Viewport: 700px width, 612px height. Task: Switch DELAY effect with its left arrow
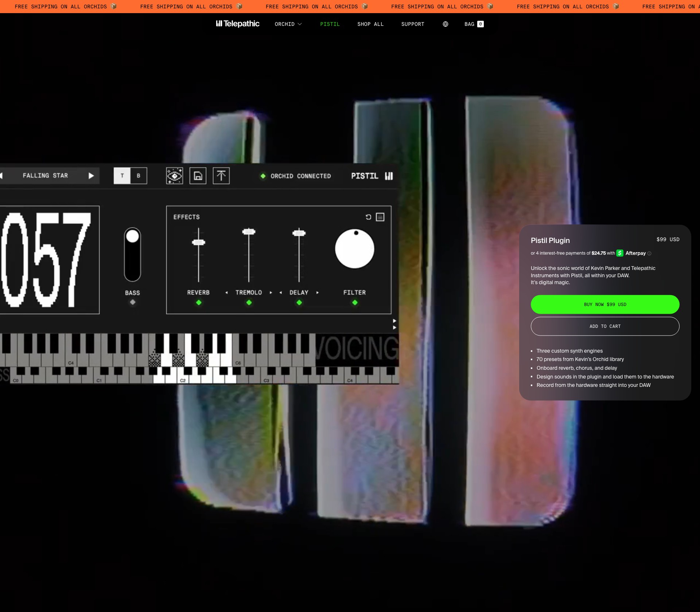point(280,293)
